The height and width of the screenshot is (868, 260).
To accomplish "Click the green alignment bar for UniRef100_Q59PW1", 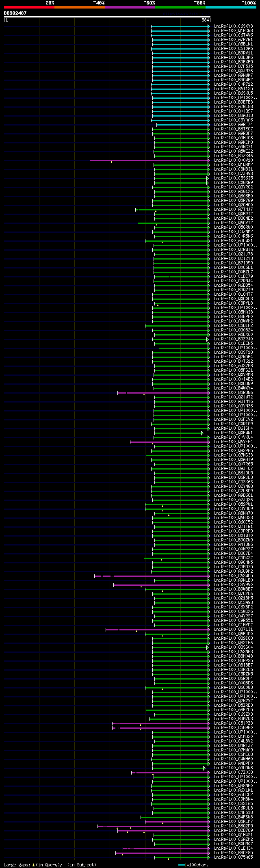I will [x=178, y=504].
